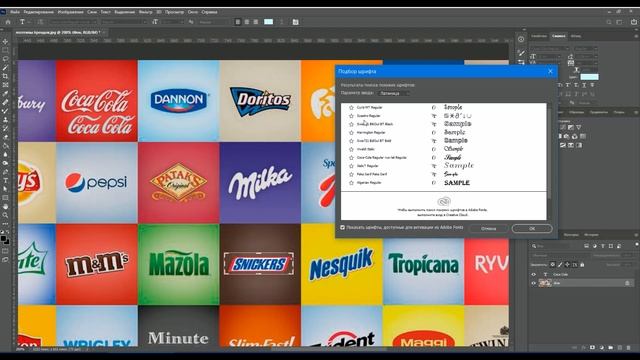
Task: Select the Zoom tool
Action: pos(5,215)
